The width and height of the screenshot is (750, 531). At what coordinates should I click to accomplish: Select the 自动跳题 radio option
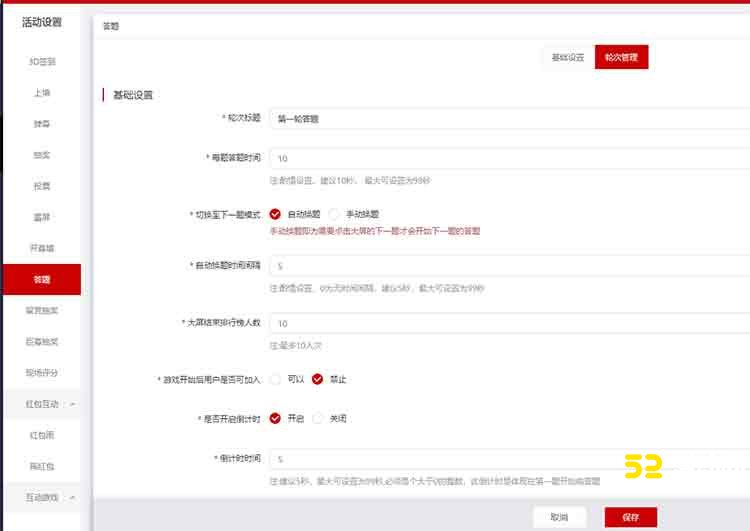275,214
